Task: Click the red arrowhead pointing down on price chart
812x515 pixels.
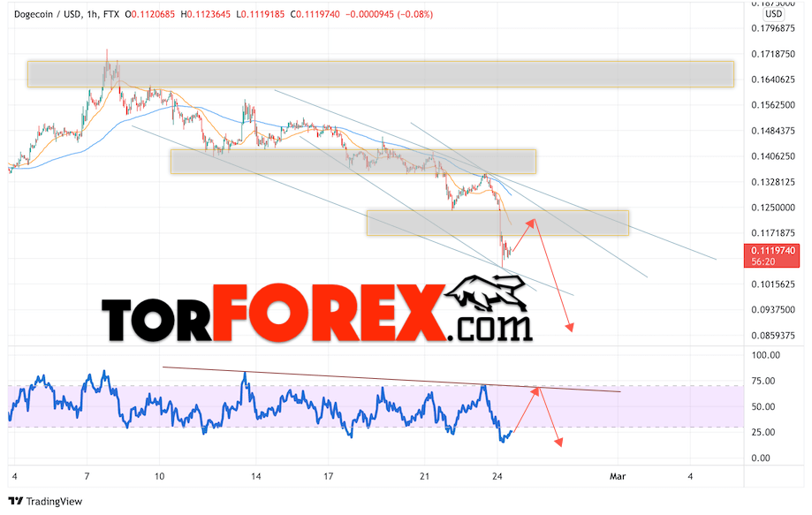Action: (570, 327)
